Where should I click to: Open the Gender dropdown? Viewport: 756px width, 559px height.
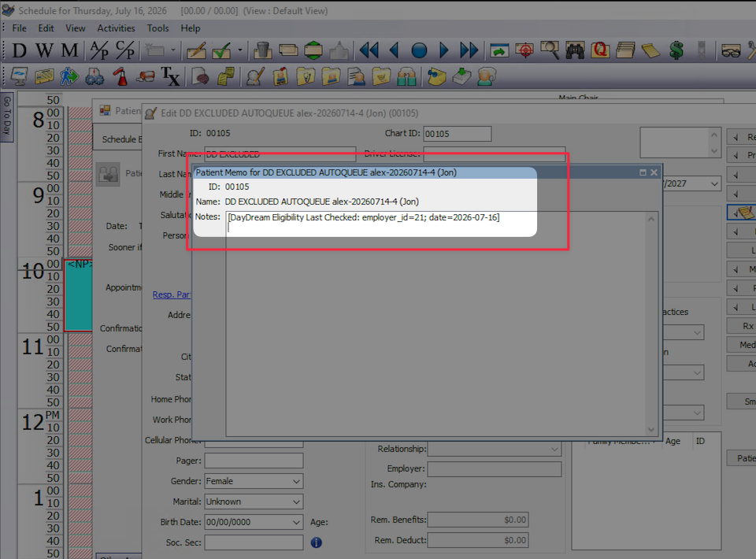(297, 481)
